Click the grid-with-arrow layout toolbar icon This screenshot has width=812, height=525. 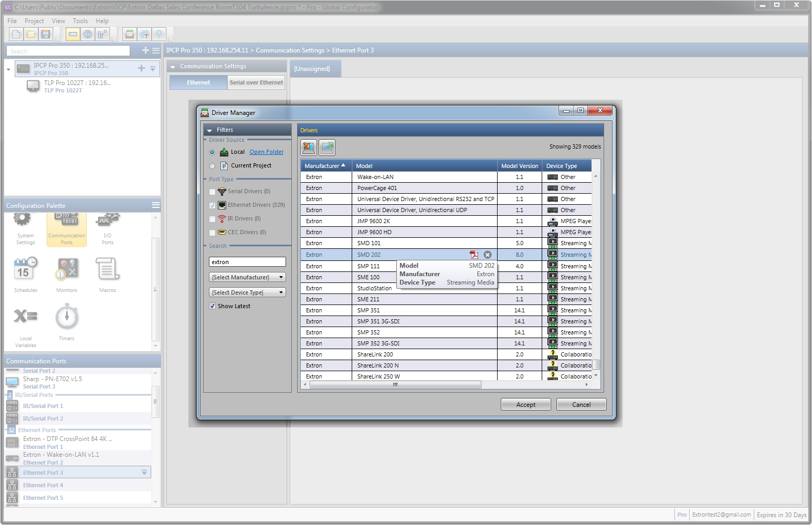point(102,35)
